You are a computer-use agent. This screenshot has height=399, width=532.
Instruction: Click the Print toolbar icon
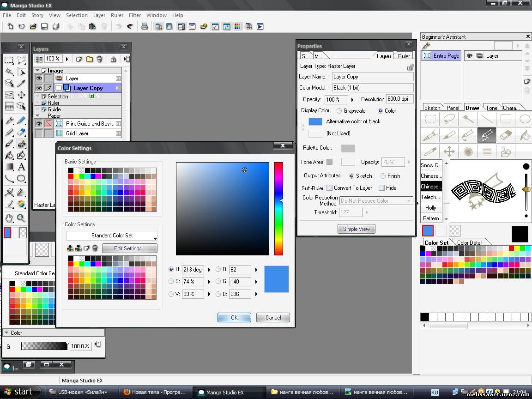[145, 26]
